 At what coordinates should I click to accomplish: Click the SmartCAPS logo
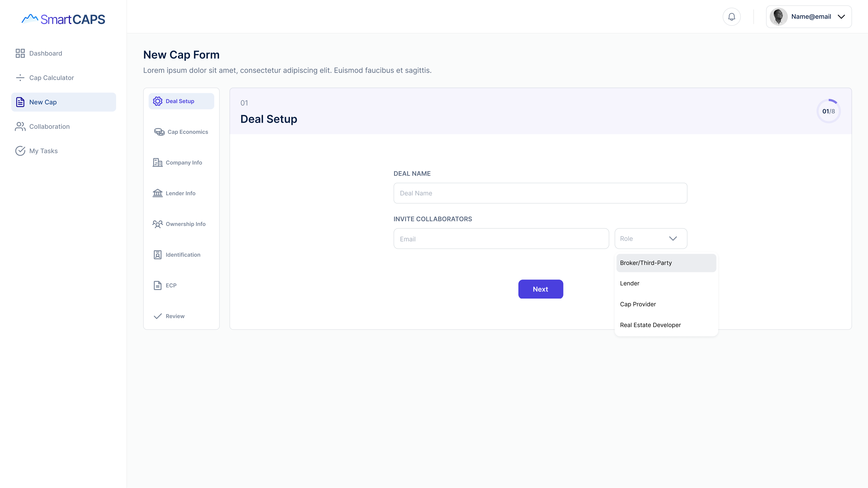click(63, 19)
